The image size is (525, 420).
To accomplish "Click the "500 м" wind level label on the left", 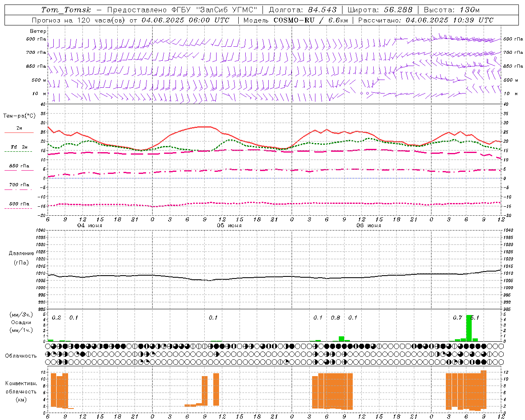I will (39, 80).
